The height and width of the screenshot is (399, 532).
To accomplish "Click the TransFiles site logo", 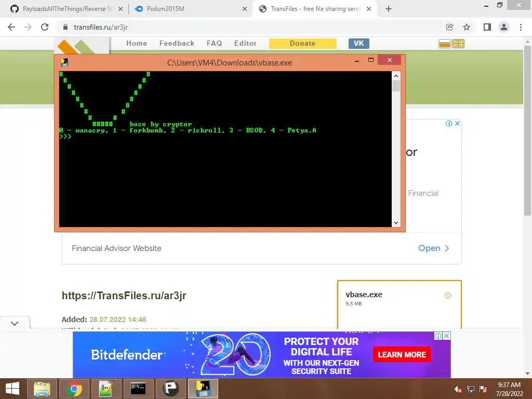I will (x=82, y=47).
